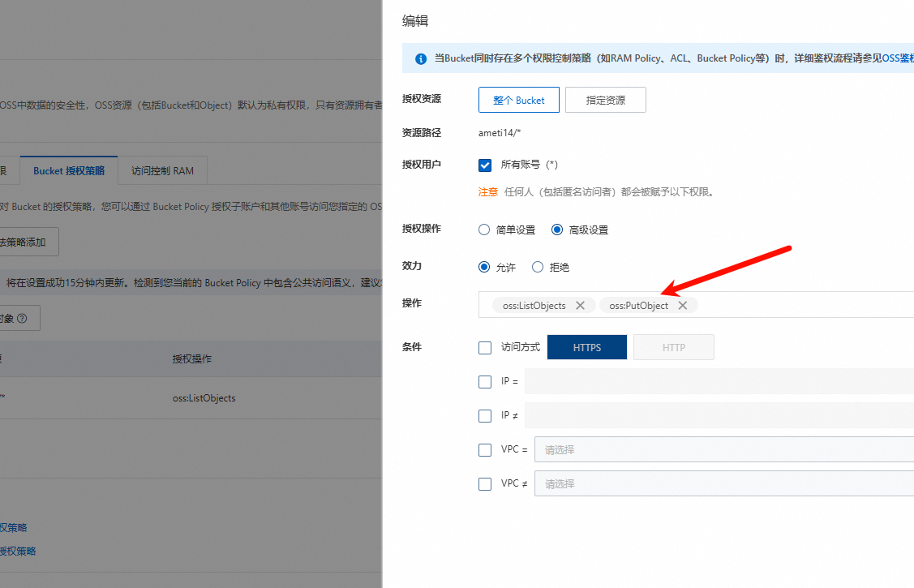Open the 操作 actions selection box

[803, 305]
